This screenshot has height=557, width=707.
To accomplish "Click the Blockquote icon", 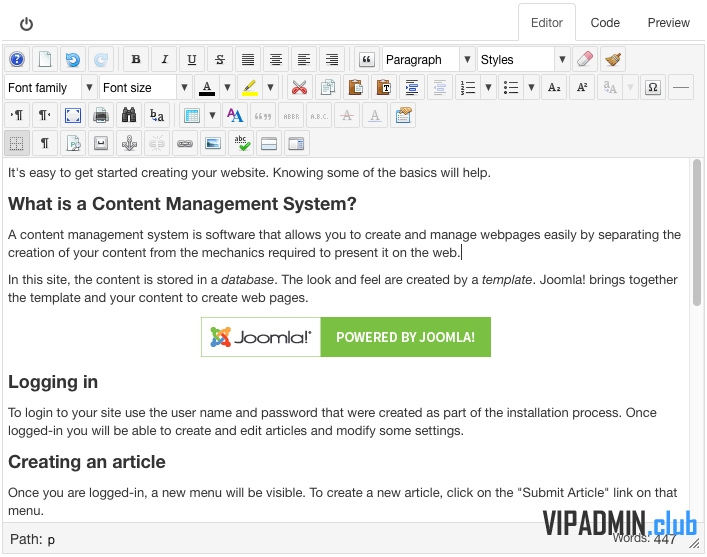I will pos(367,59).
